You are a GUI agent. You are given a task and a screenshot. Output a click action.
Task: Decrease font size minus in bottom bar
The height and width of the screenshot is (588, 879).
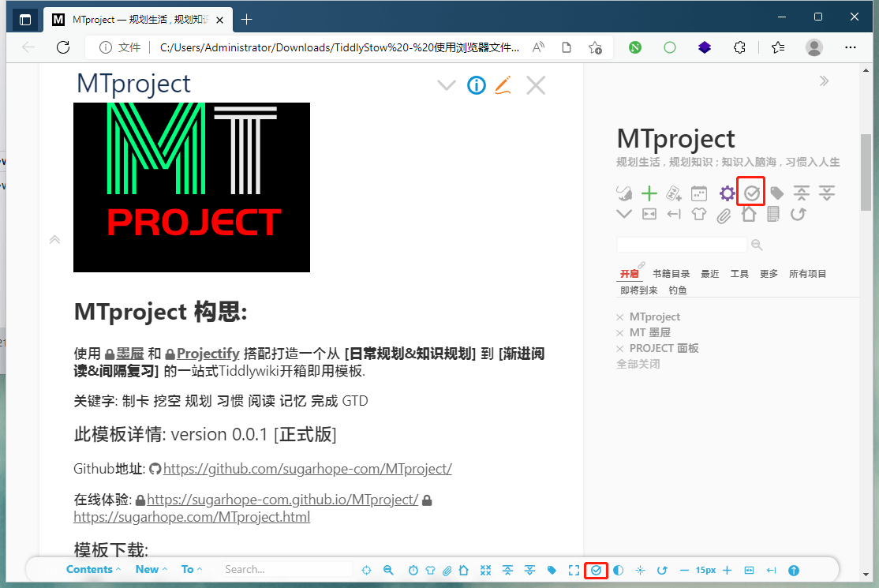tap(684, 570)
